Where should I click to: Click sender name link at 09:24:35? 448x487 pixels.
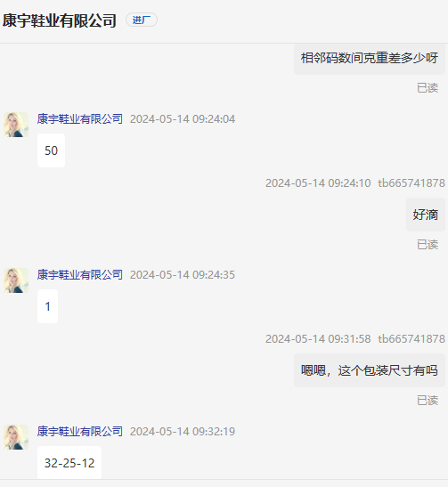pyautogui.click(x=80, y=275)
